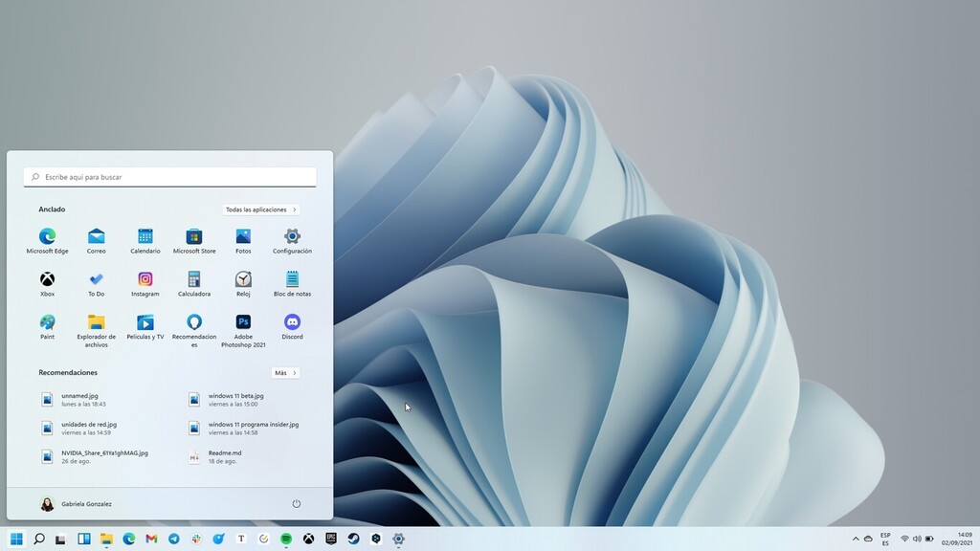Open the ESP language input selector

(x=885, y=539)
